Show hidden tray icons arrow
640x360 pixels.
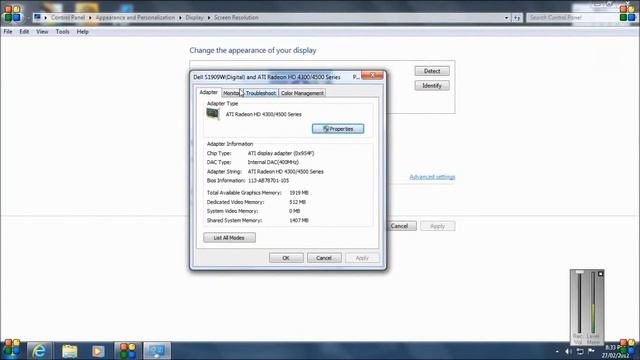pyautogui.click(x=557, y=351)
